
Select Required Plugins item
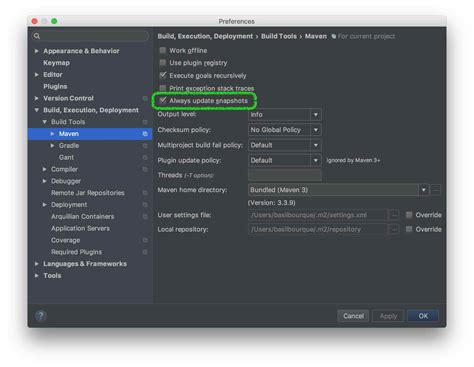tap(76, 252)
